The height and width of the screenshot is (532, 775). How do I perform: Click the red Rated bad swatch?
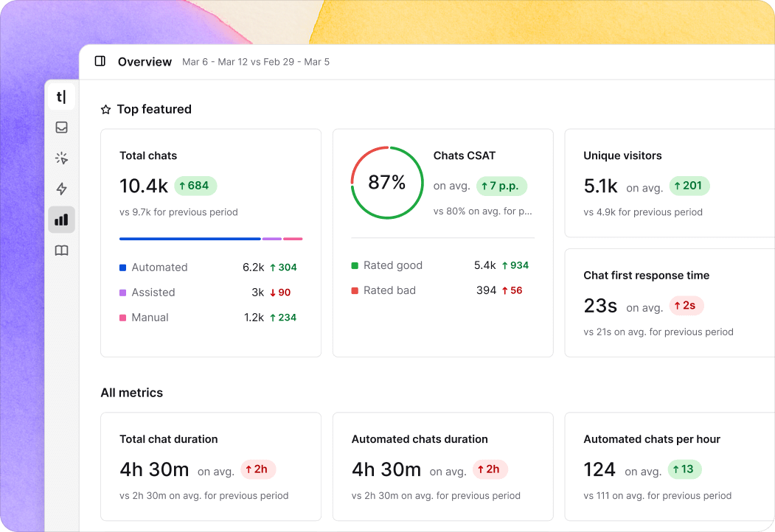point(355,290)
